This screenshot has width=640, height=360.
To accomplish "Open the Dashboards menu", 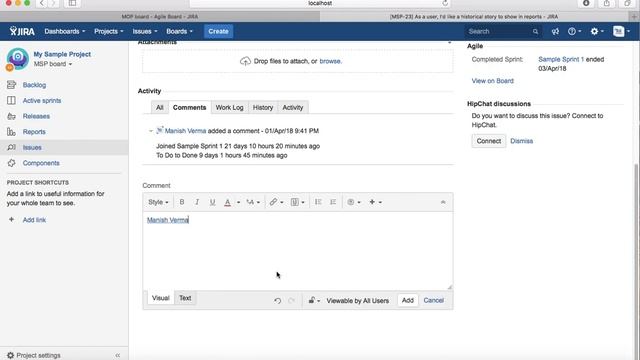I will 64,31.
